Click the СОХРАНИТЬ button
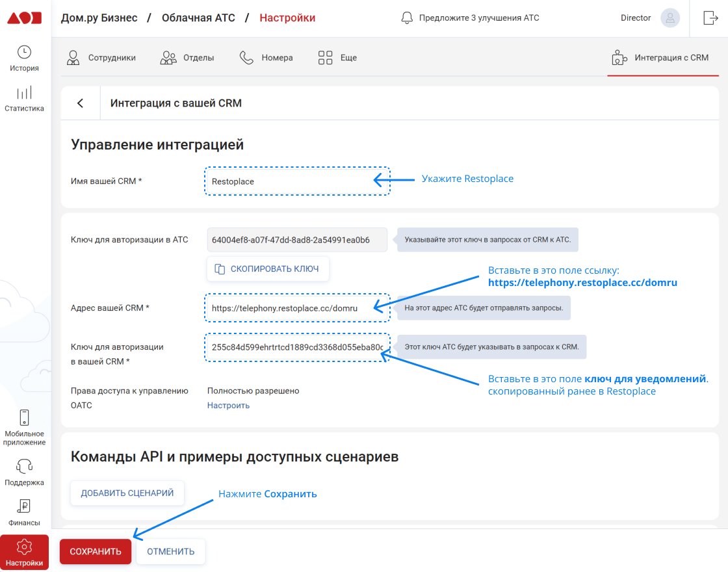The image size is (728, 572). (x=95, y=551)
